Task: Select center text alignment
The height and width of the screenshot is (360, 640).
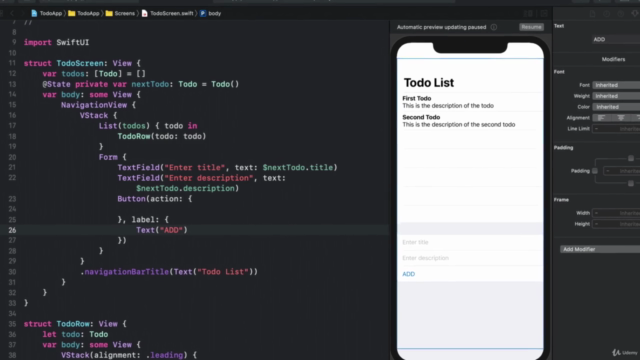Action: [621, 118]
